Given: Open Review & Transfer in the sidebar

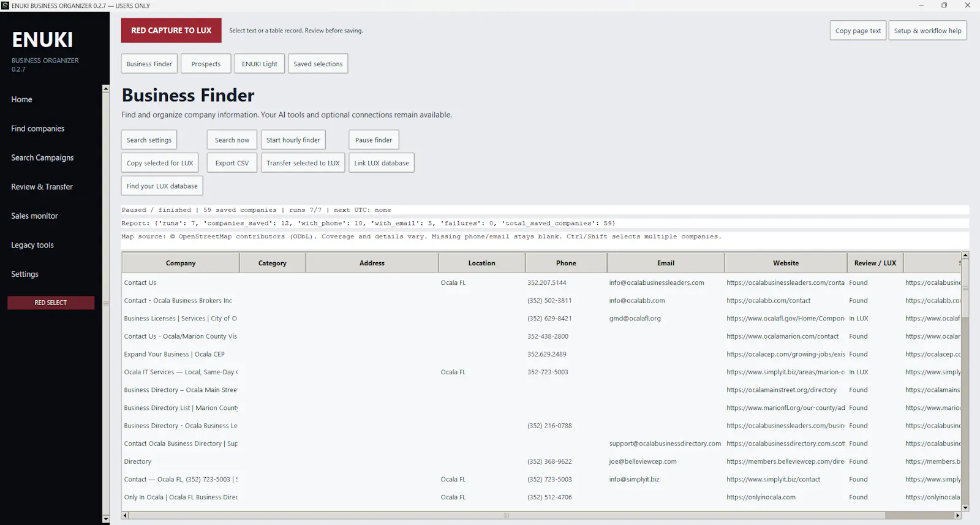Looking at the screenshot, I should 42,187.
